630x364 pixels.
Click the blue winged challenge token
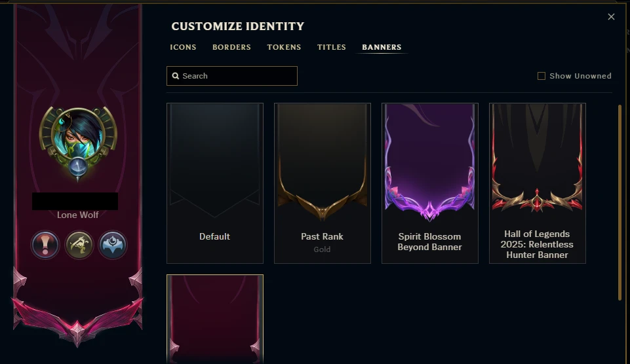coord(112,245)
